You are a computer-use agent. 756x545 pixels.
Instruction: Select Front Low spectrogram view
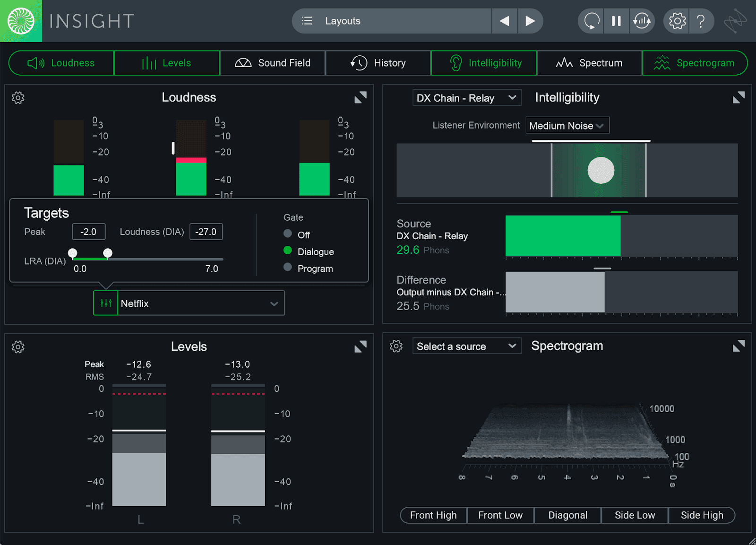click(500, 515)
